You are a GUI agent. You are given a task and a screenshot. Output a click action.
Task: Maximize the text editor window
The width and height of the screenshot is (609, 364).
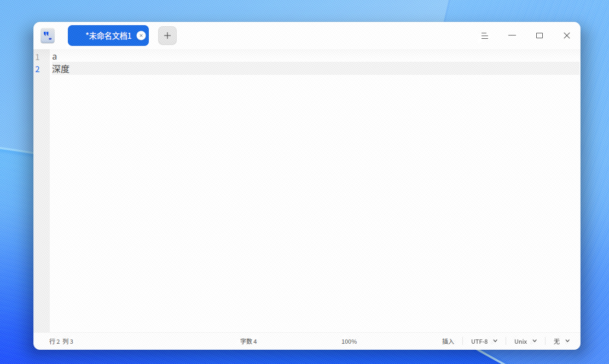pyautogui.click(x=540, y=36)
